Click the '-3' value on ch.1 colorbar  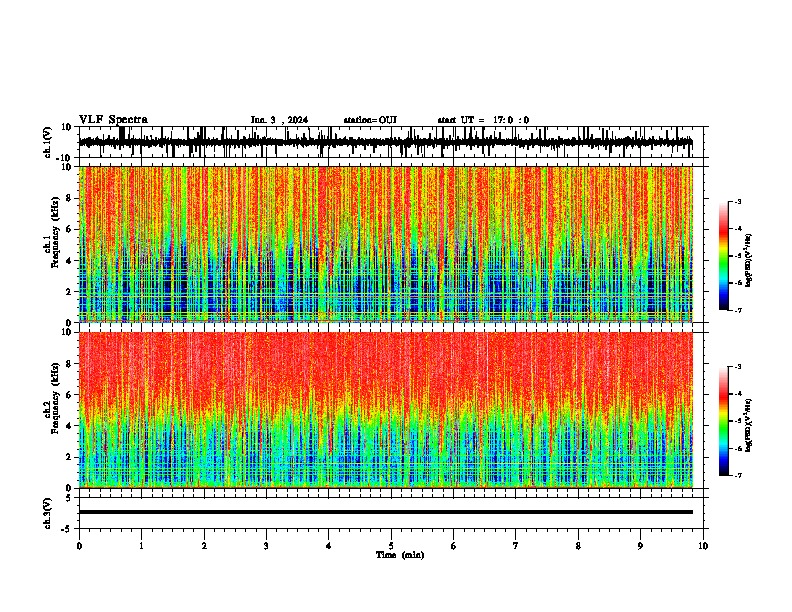[738, 202]
